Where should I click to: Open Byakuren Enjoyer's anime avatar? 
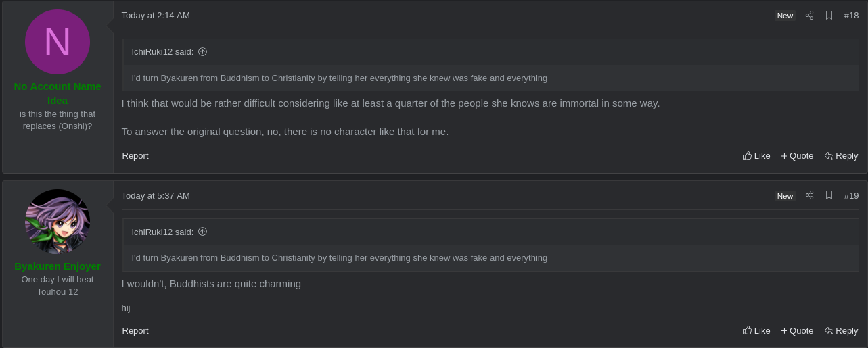pyautogui.click(x=58, y=222)
